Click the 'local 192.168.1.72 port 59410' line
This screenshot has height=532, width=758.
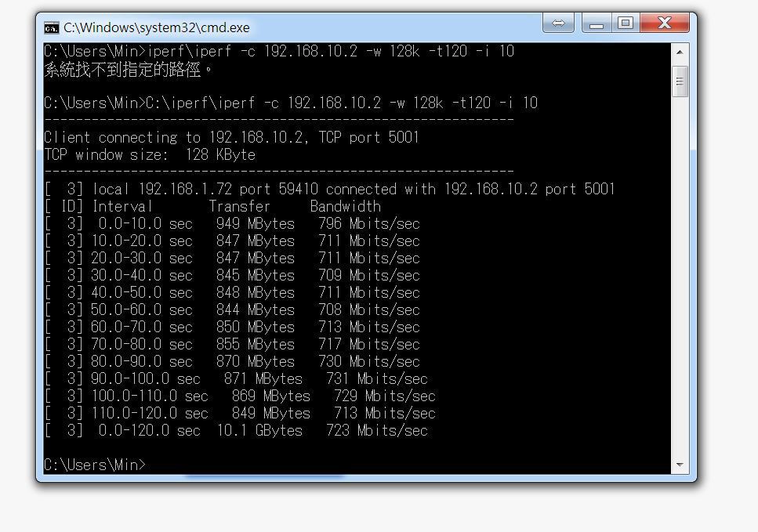pyautogui.click(x=329, y=189)
